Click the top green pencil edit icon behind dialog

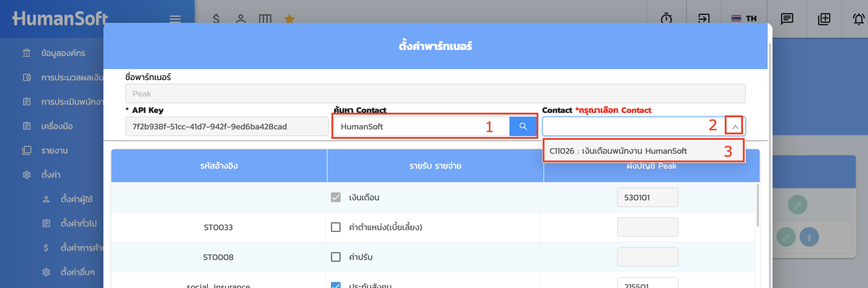(797, 205)
